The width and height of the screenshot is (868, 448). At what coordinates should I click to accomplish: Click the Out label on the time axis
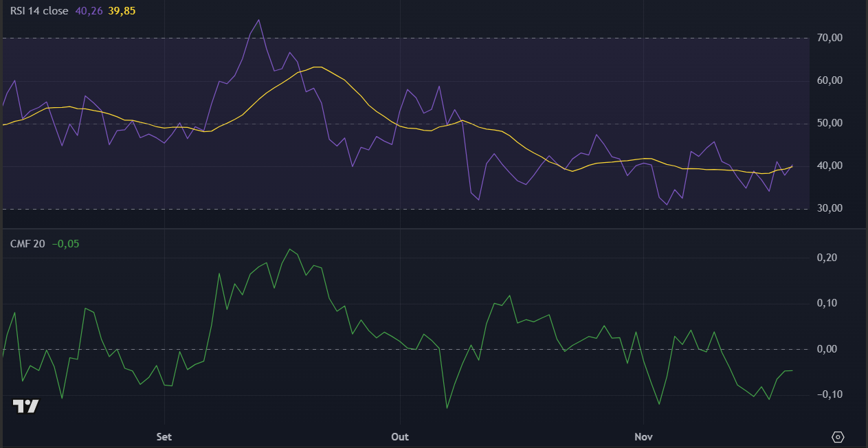pyautogui.click(x=399, y=436)
